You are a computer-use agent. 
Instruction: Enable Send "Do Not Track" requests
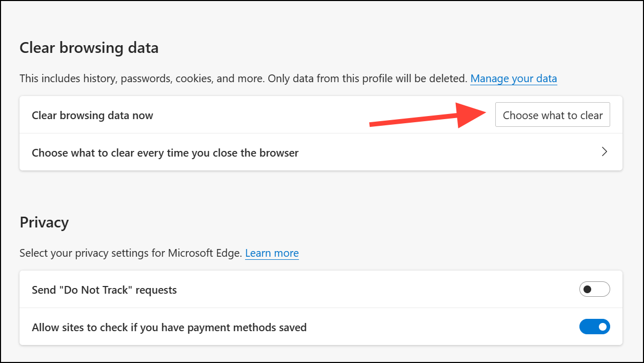pos(594,289)
